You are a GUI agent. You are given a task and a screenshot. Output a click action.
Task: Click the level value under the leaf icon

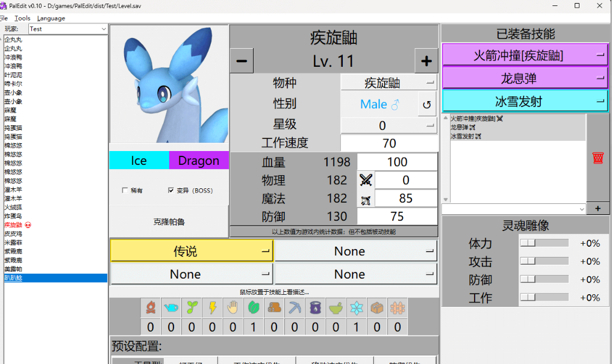(254, 327)
